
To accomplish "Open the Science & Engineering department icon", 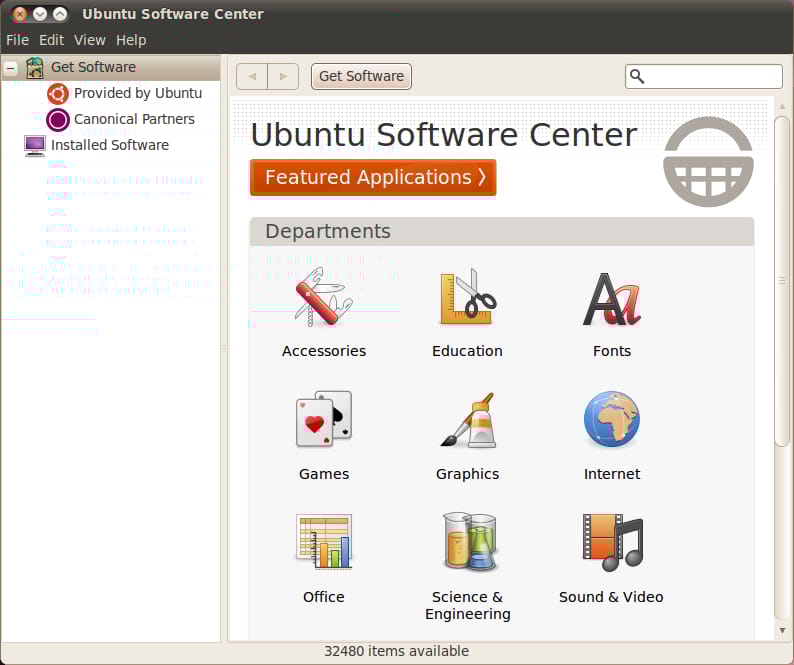I will point(467,542).
